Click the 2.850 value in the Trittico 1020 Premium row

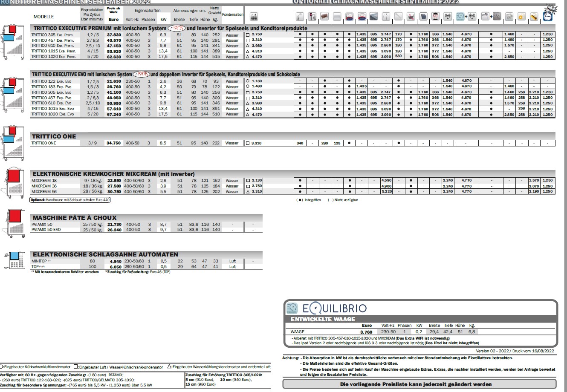[509, 57]
